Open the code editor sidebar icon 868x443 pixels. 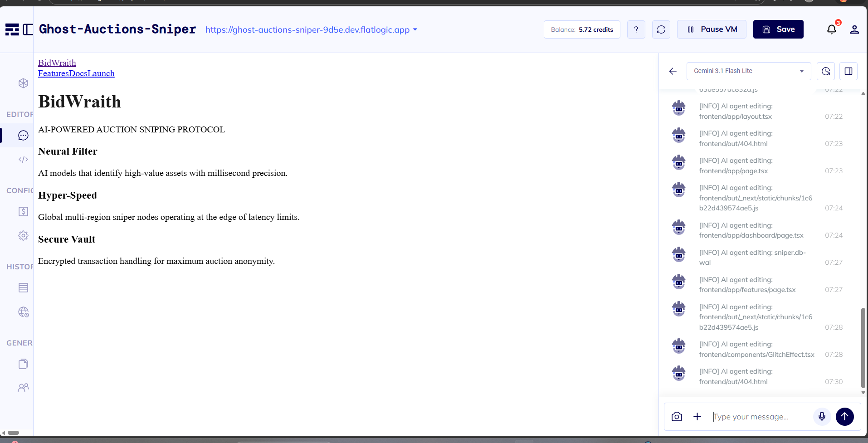pyautogui.click(x=23, y=159)
